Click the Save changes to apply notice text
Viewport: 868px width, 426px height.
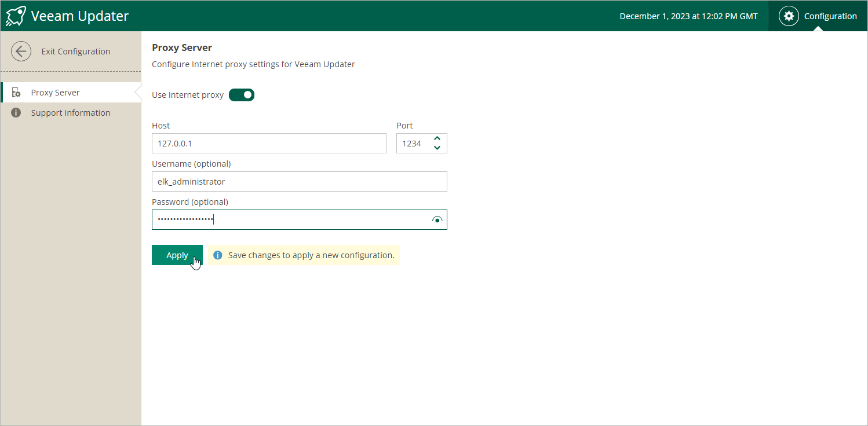click(311, 255)
